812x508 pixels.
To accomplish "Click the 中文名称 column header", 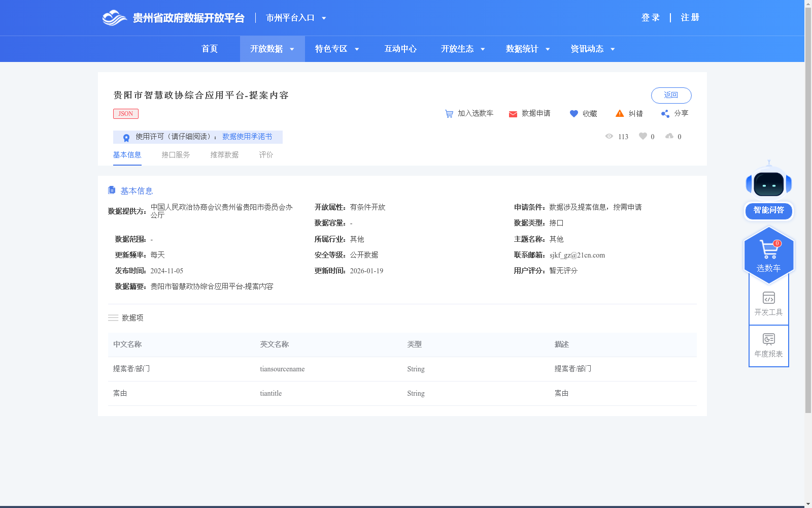I will pyautogui.click(x=127, y=344).
